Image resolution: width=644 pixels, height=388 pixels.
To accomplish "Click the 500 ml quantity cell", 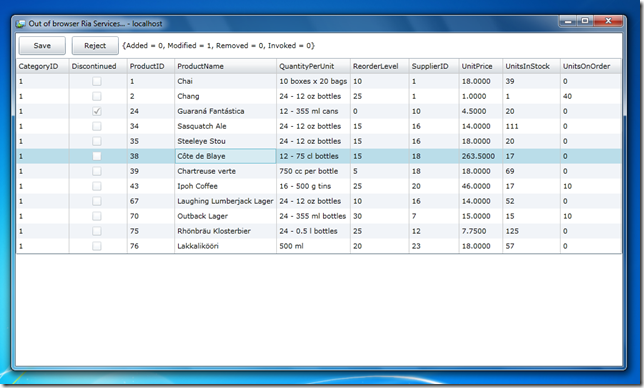I will click(x=313, y=246).
